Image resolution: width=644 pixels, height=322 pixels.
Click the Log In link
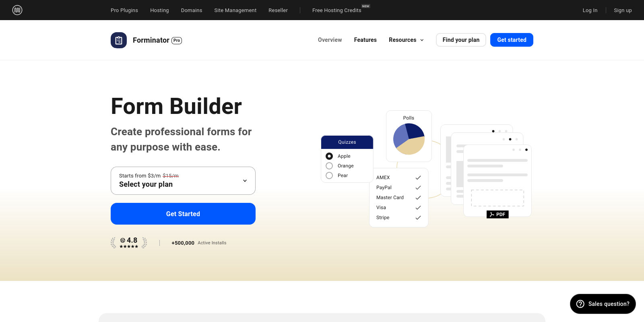[x=590, y=10]
